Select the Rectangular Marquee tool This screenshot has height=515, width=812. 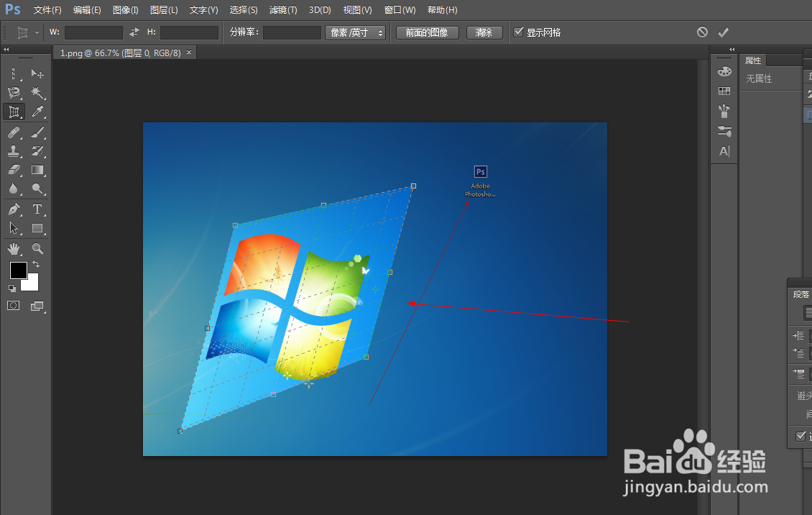click(x=14, y=73)
